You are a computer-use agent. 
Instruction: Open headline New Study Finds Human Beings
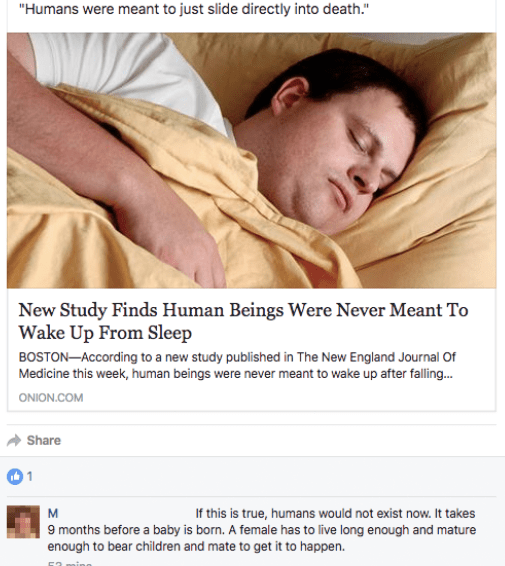tap(243, 321)
